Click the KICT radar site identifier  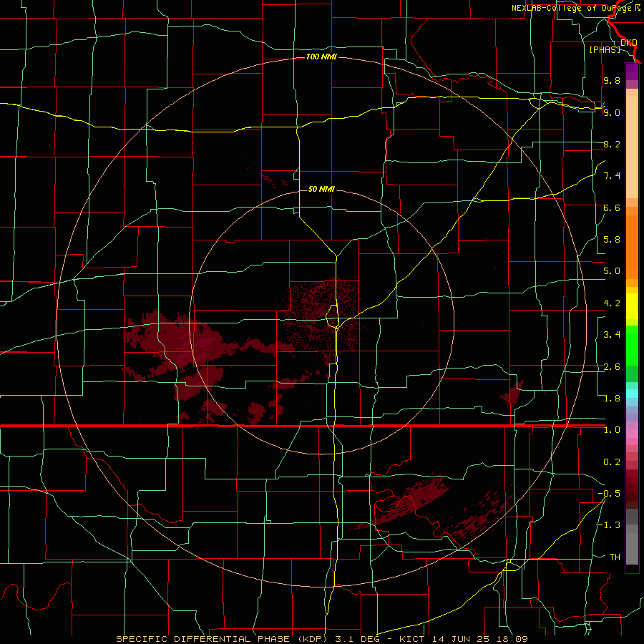(x=412, y=639)
